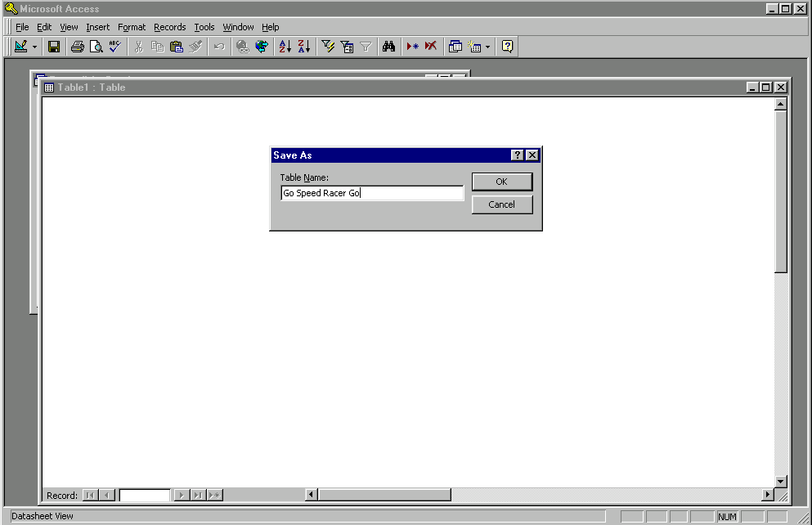Viewport: 812px width, 525px height.
Task: Cancel the Save As dialog
Action: click(502, 204)
